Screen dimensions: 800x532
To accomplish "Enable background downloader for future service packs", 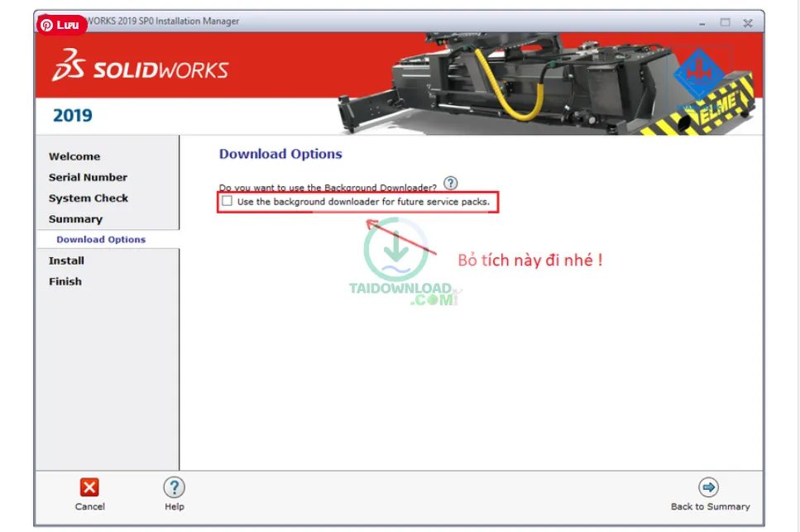I will coord(228,201).
